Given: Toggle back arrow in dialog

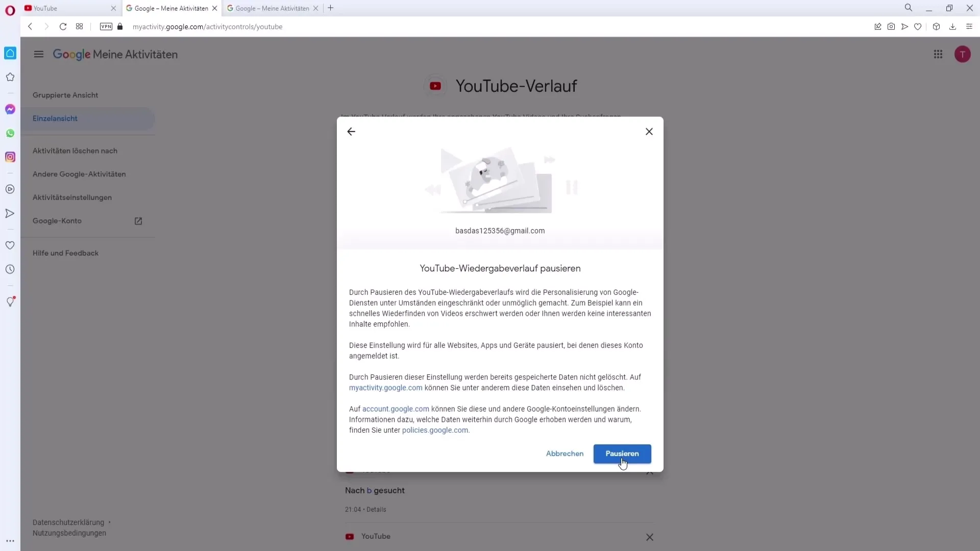Looking at the screenshot, I should 352,131.
